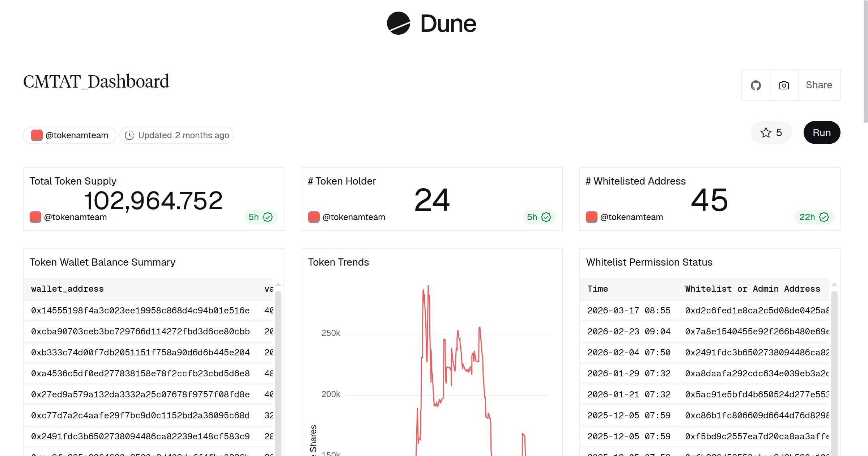Click the verified badge on the 22h indicator
This screenshot has height=456, width=868.
click(x=824, y=217)
